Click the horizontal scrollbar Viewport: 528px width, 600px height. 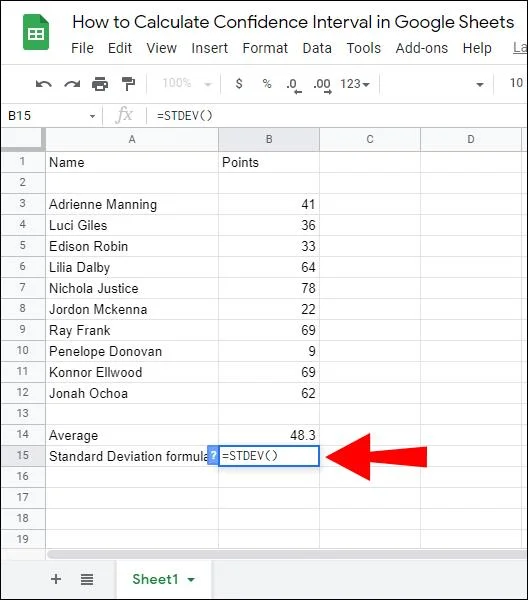(286, 554)
